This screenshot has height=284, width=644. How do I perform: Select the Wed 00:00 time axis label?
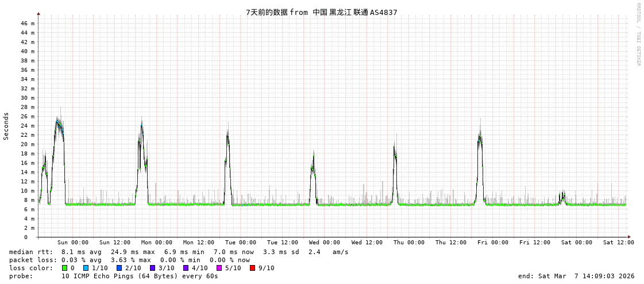325,243
